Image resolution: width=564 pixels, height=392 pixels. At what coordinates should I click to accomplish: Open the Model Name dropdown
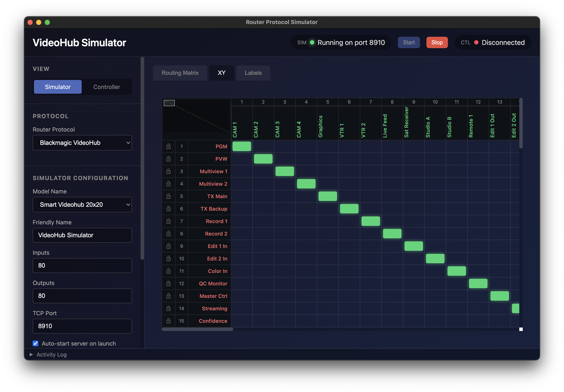pyautogui.click(x=82, y=205)
